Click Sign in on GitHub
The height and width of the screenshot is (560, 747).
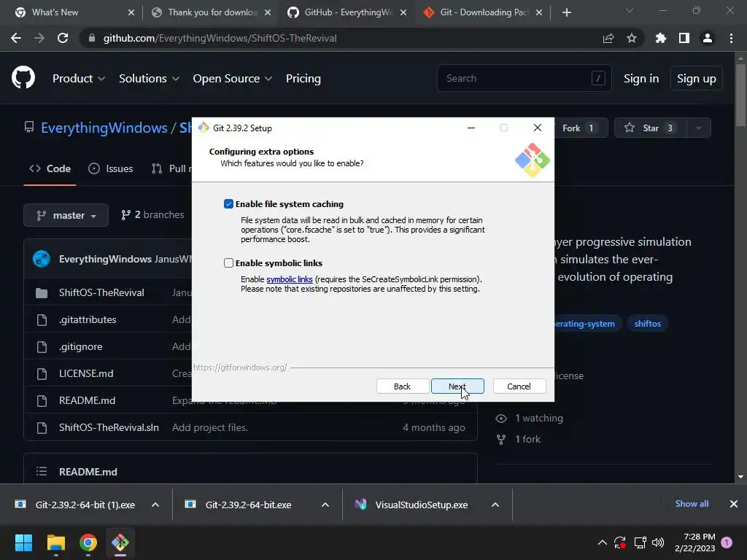click(640, 79)
